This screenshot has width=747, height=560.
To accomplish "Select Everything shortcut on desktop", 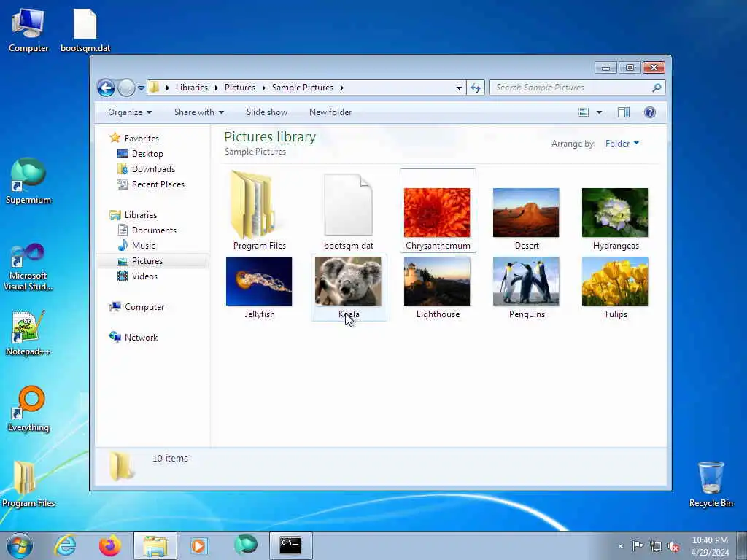I will 28,409.
